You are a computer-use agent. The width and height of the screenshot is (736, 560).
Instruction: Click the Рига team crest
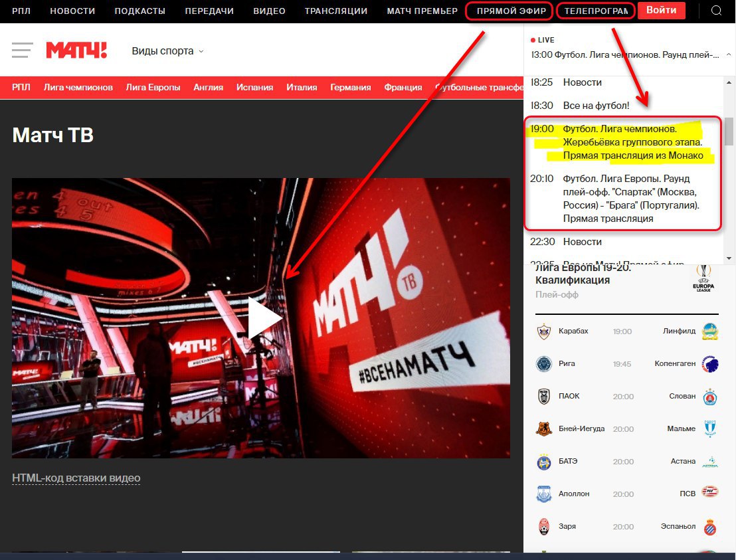pyautogui.click(x=543, y=364)
